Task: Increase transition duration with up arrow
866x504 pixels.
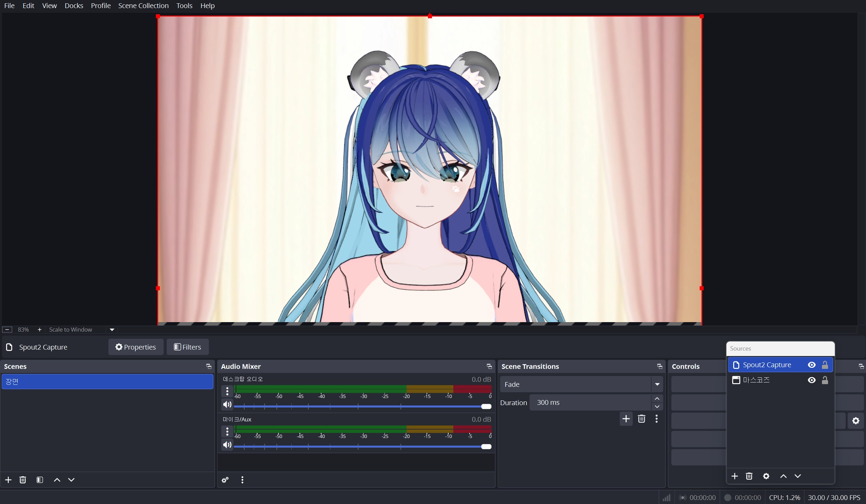Action: [657, 399]
